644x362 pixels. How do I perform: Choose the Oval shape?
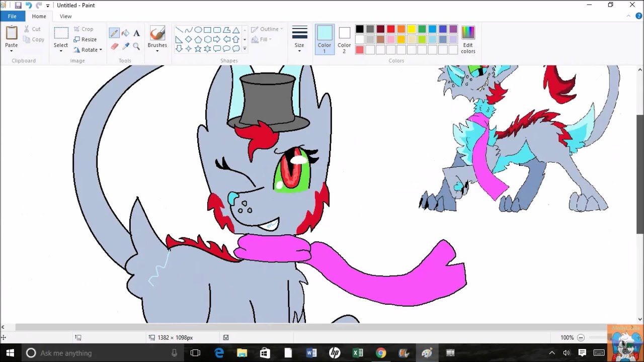click(x=198, y=30)
